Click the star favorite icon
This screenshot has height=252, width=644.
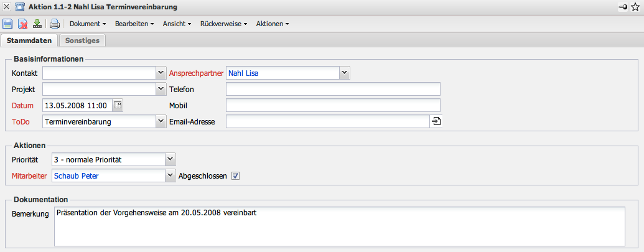coord(635,7)
